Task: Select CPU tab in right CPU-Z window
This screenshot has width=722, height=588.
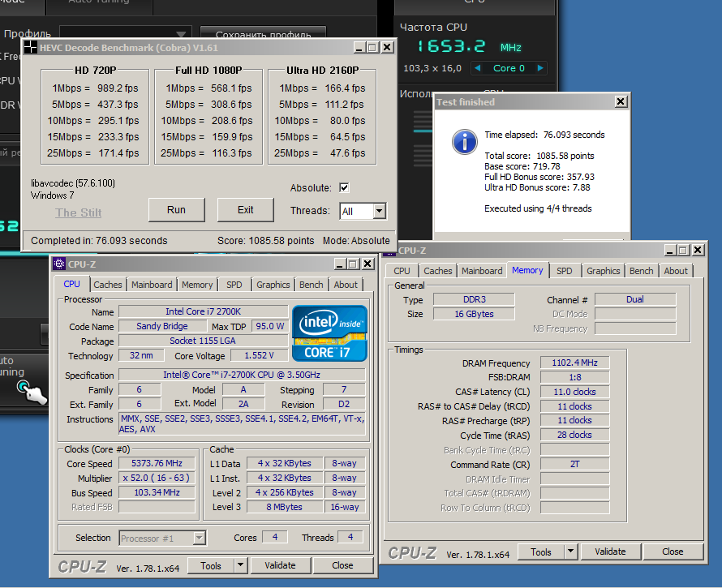Action: 402,271
